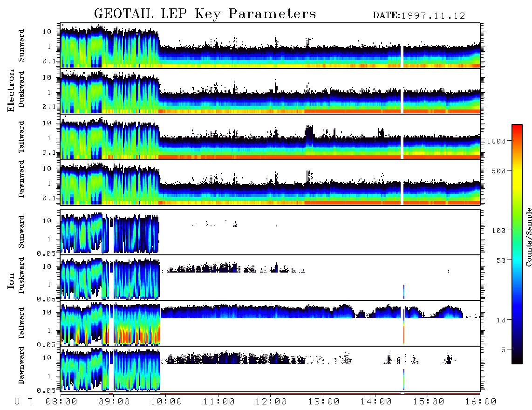Click inside the Ion Duskward spectrogram panel
532x410 pixels.
[x=270, y=277]
